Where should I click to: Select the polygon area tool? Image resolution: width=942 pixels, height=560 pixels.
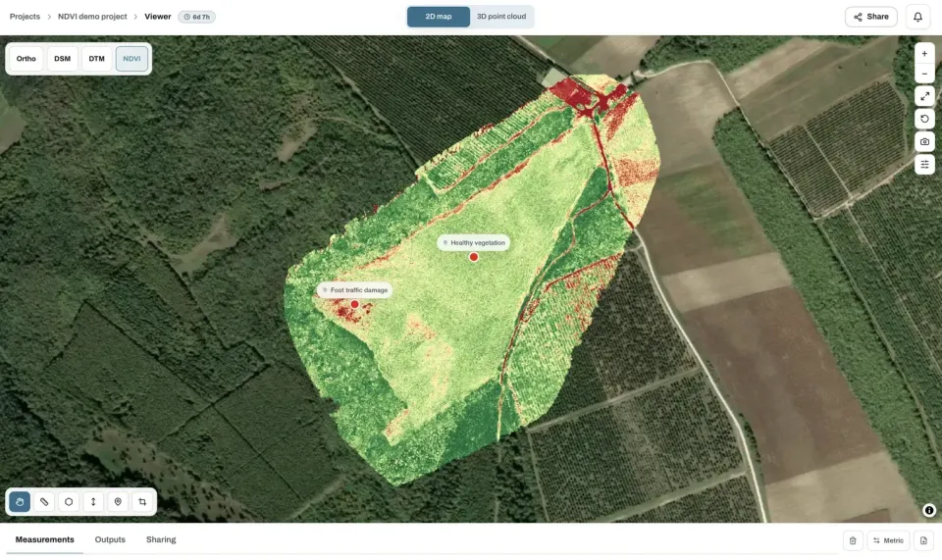click(x=69, y=502)
